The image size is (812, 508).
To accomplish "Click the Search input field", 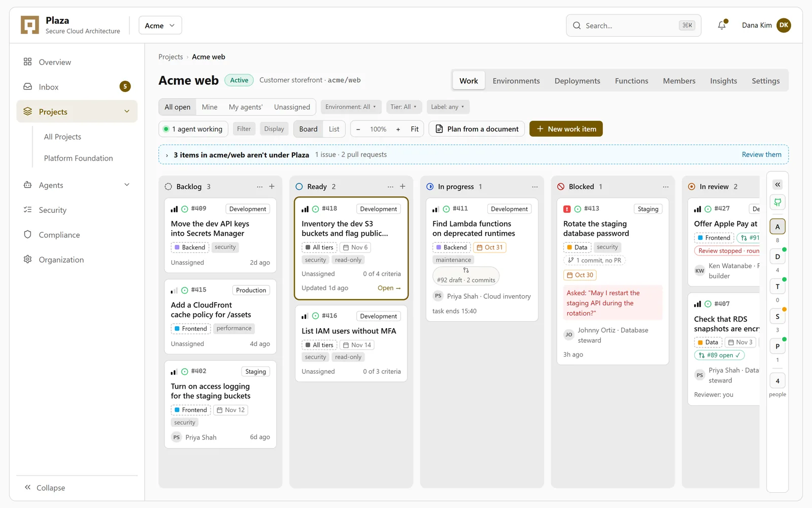I will click(x=633, y=25).
